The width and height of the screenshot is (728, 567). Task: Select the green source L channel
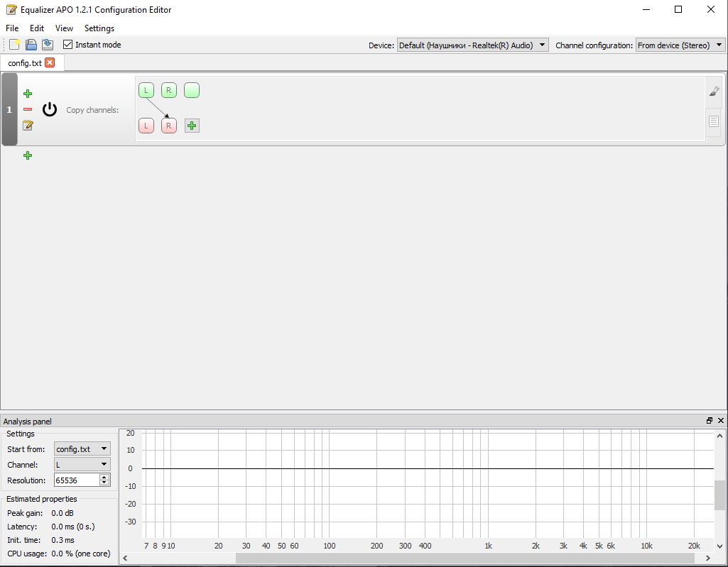[x=146, y=90]
